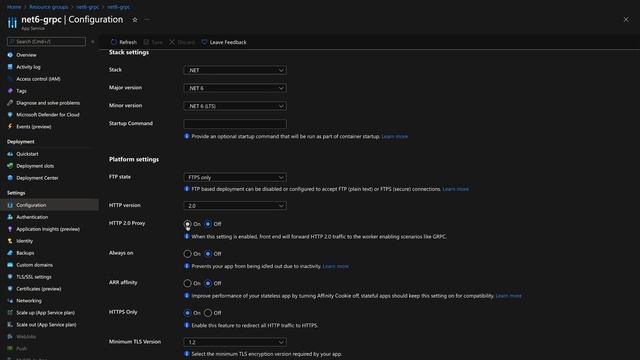Screen dimensions: 640x360
Task: Click Home in the breadcrumb
Action: [x=14, y=7]
